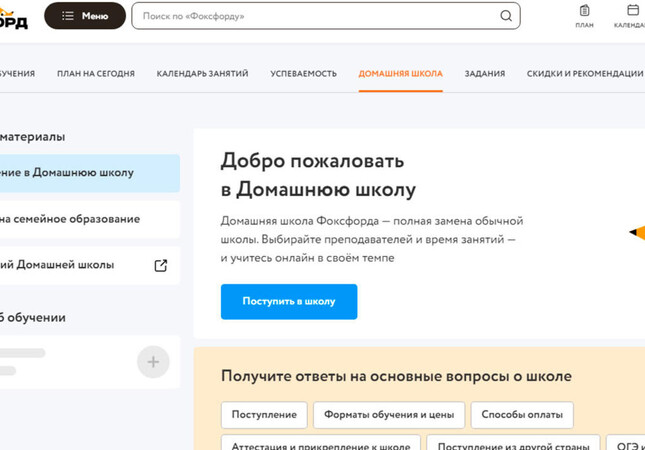The image size is (645, 450).
Task: Click heading Добро пожаловать в Домашнюю школу
Action: 318,175
